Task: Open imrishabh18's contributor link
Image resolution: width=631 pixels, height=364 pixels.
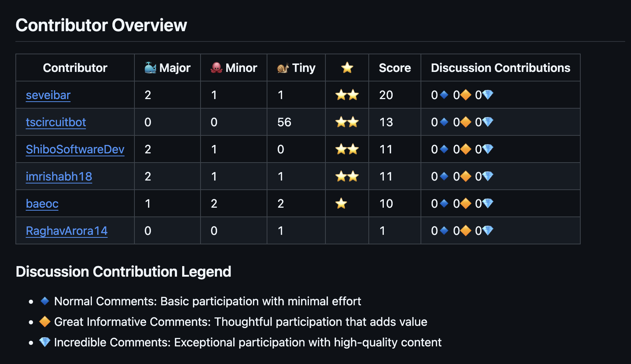Action: click(59, 176)
